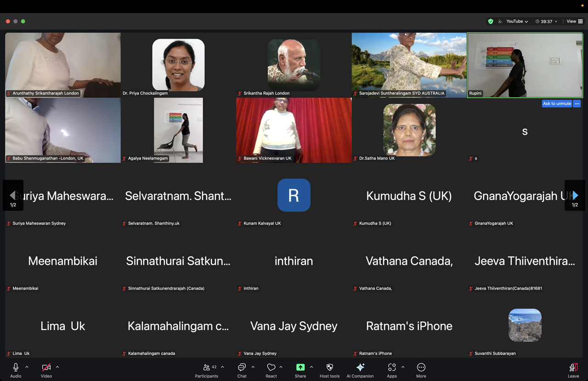Image resolution: width=588 pixels, height=381 pixels.
Task: Select Dr.Satha Mano UK's tile
Action: click(409, 130)
